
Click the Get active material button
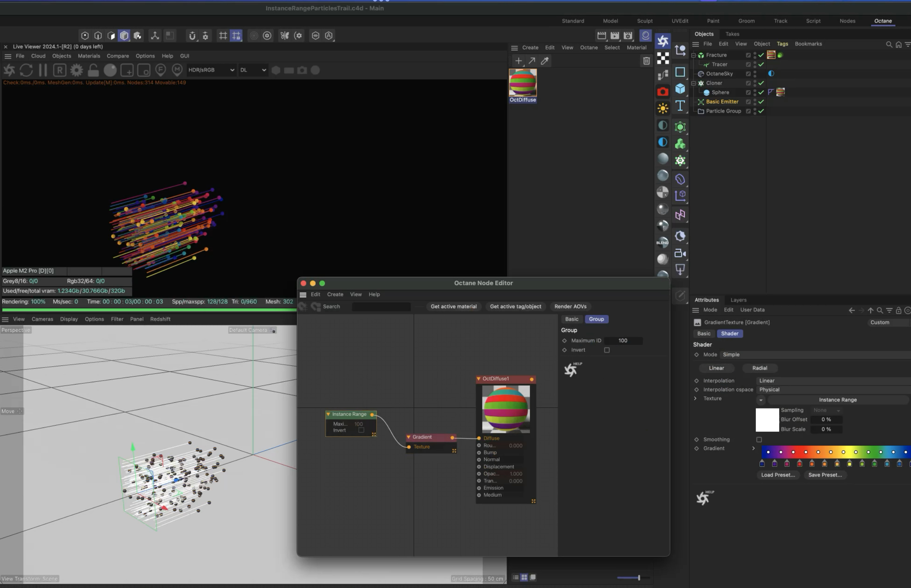click(453, 307)
